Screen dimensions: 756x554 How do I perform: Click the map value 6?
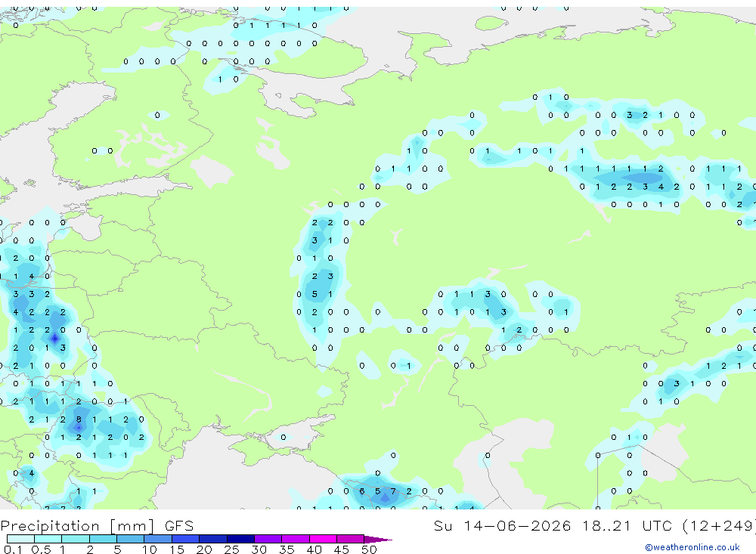pyautogui.click(x=362, y=491)
